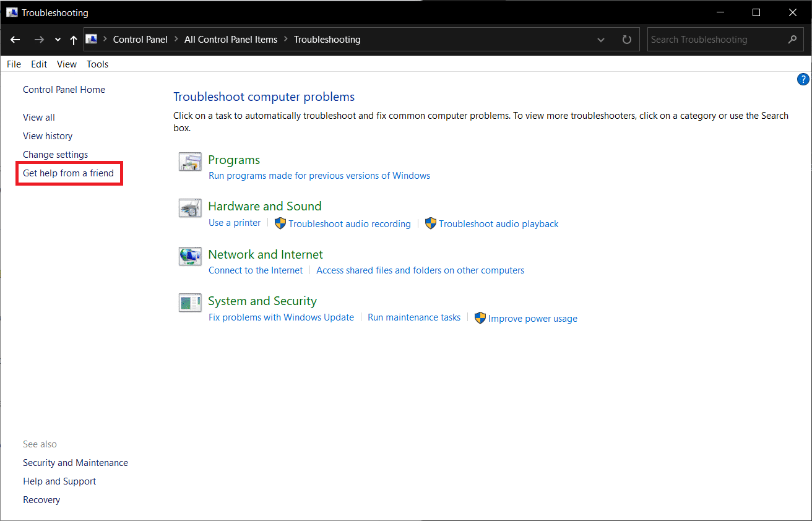This screenshot has width=812, height=521.
Task: Select View history in the sidebar
Action: (48, 136)
